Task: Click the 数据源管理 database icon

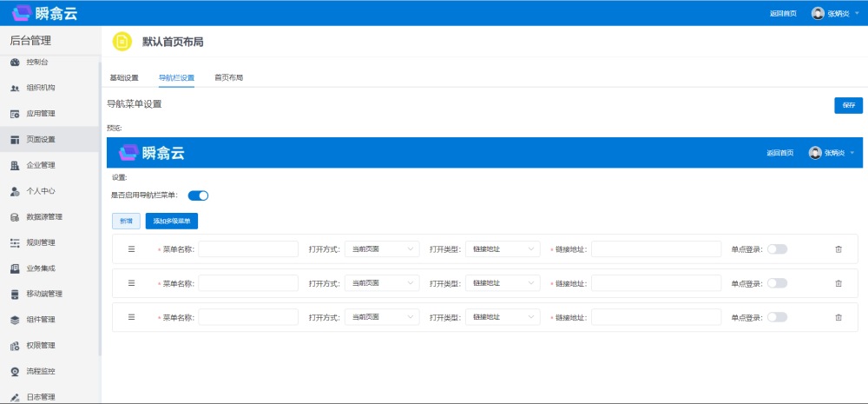Action: (x=15, y=216)
